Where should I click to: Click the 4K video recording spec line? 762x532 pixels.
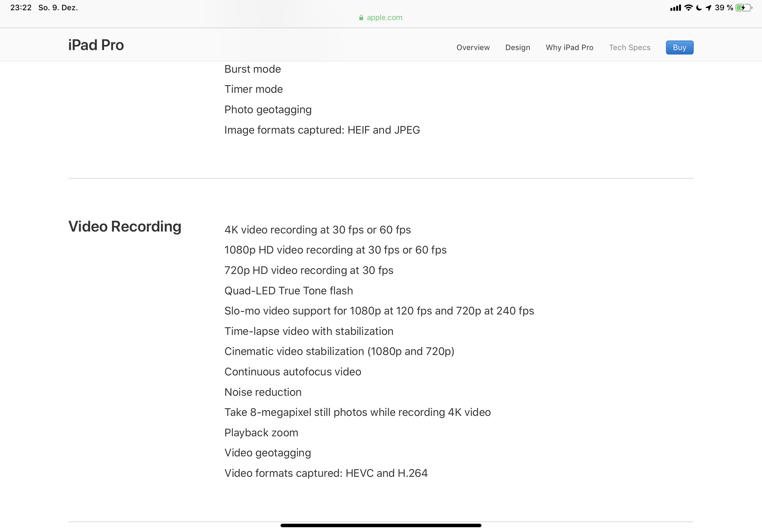(x=317, y=230)
